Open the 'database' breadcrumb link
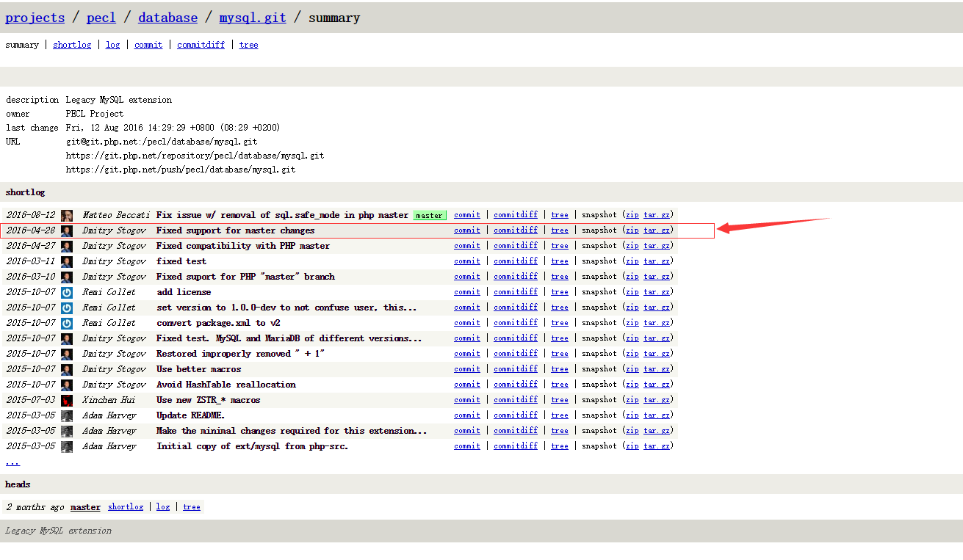This screenshot has height=560, width=963. pos(167,18)
